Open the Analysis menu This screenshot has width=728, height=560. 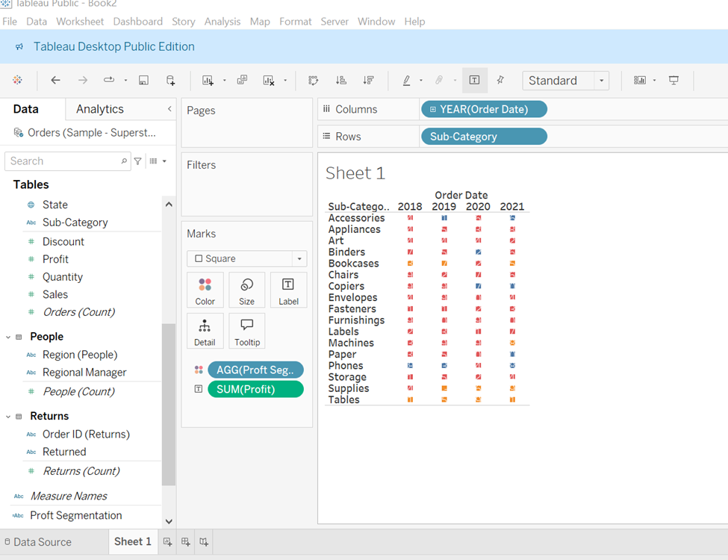coord(223,22)
